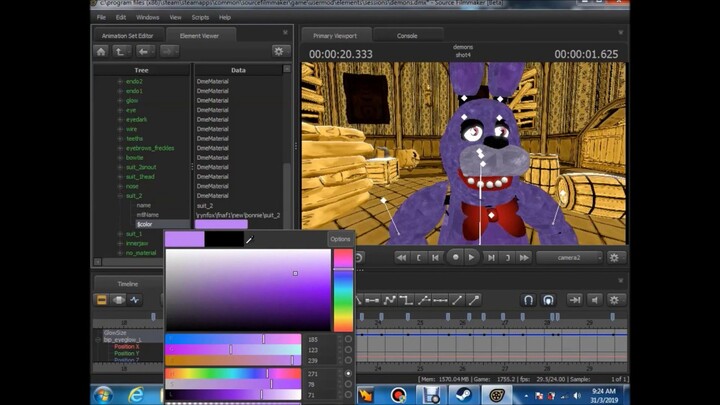Image resolution: width=720 pixels, height=405 pixels.
Task: Click the $color purple swatch in Data column
Action: tap(221, 224)
